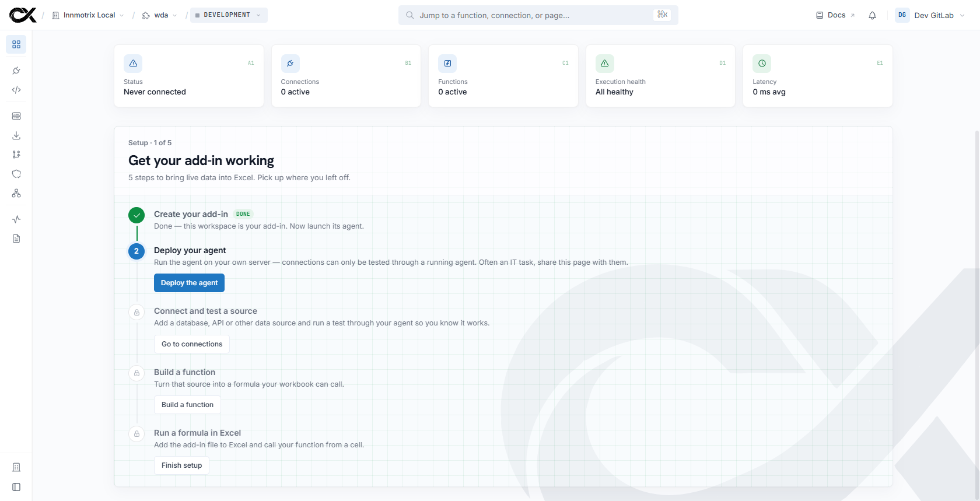The image size is (980, 501).
Task: Click lock icon beside Build a function step
Action: tap(136, 373)
